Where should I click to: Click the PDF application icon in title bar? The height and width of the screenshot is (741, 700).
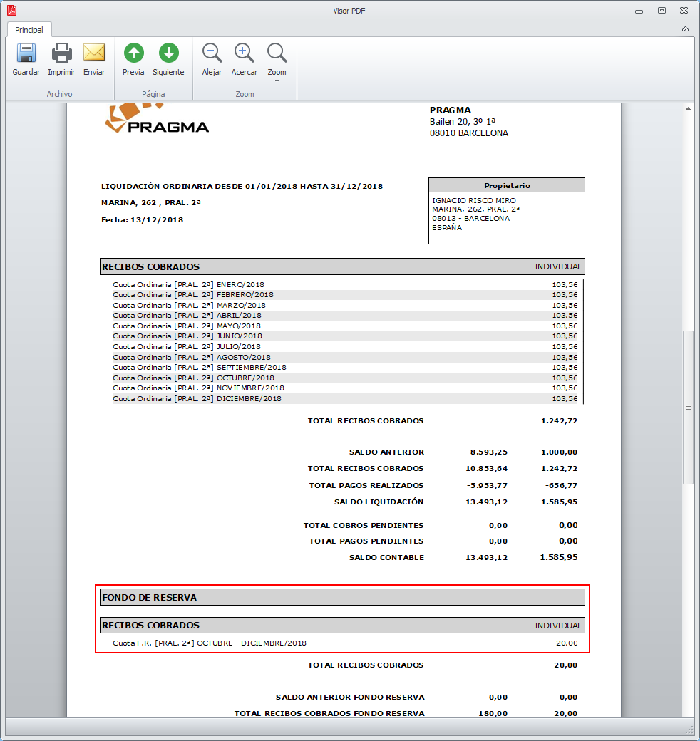pyautogui.click(x=11, y=11)
